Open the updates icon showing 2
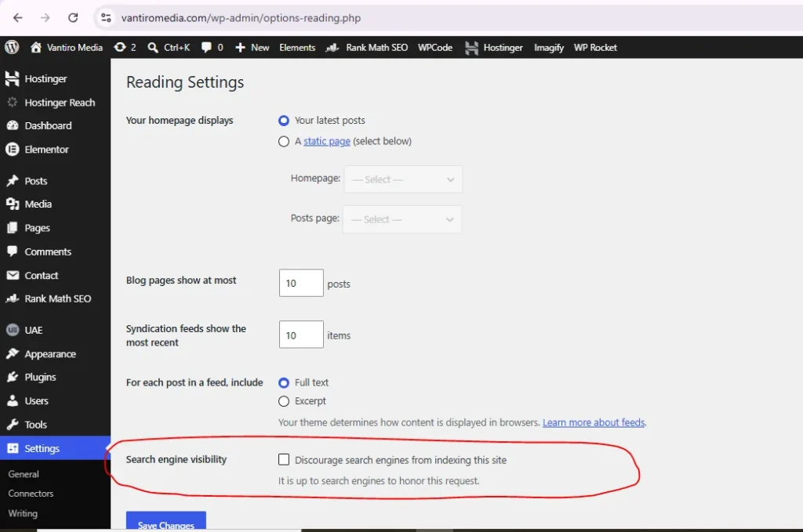 click(x=120, y=47)
